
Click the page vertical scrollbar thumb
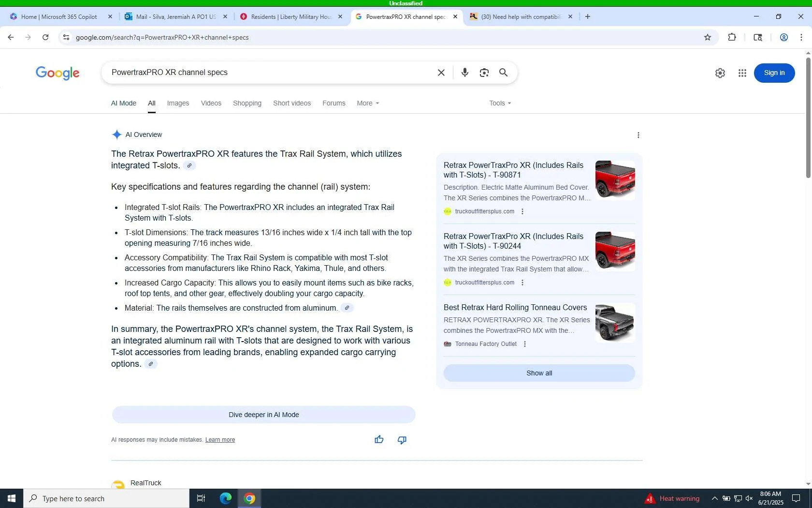[808, 118]
